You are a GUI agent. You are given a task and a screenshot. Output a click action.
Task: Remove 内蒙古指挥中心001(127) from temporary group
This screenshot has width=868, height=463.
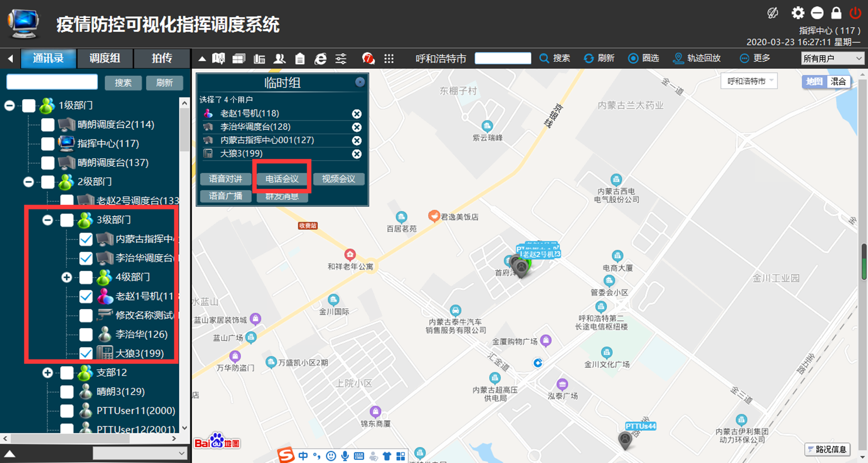coord(357,141)
